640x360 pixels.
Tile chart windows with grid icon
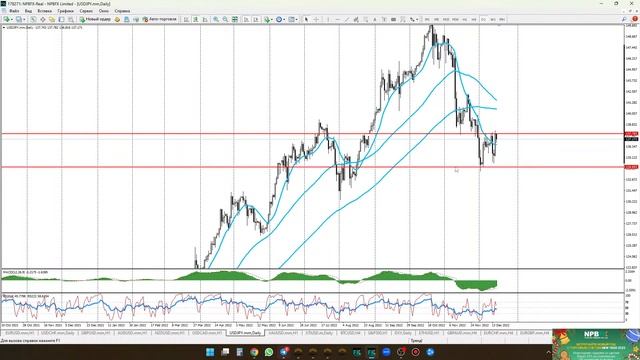click(x=235, y=19)
